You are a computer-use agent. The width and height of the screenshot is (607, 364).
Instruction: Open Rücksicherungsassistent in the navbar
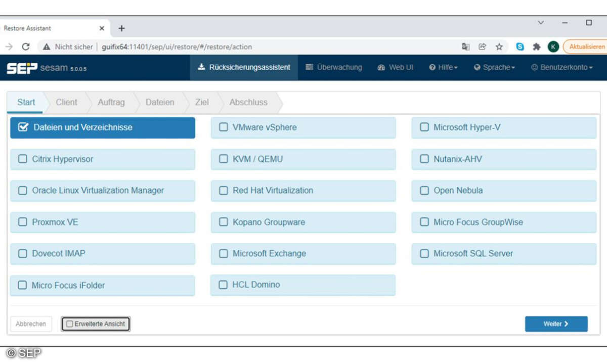pyautogui.click(x=244, y=67)
